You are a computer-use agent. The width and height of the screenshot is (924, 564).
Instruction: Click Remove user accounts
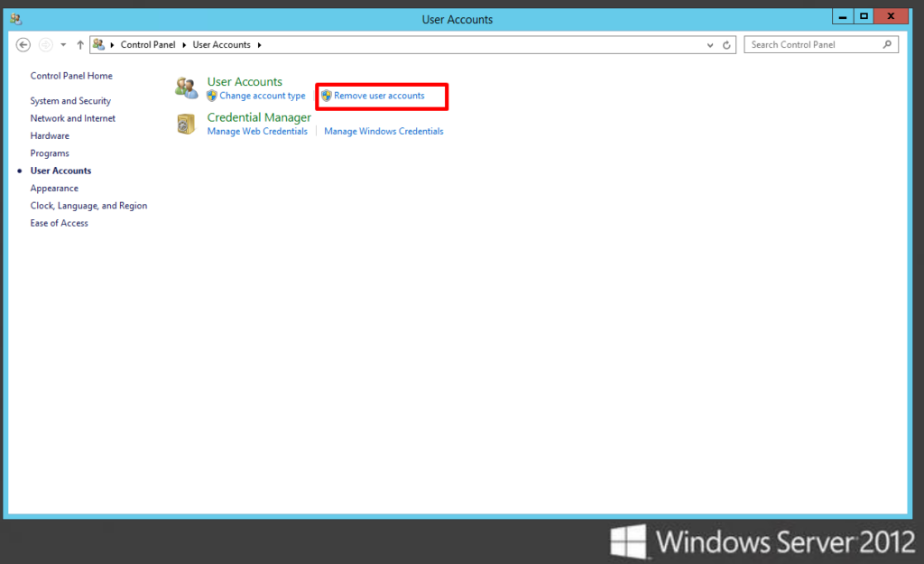coord(379,96)
